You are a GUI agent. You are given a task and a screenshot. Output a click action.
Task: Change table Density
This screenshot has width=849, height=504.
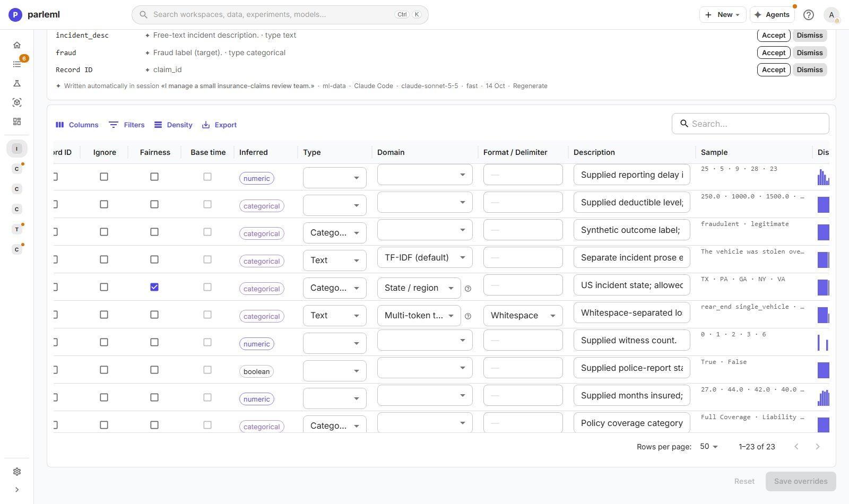(x=173, y=125)
